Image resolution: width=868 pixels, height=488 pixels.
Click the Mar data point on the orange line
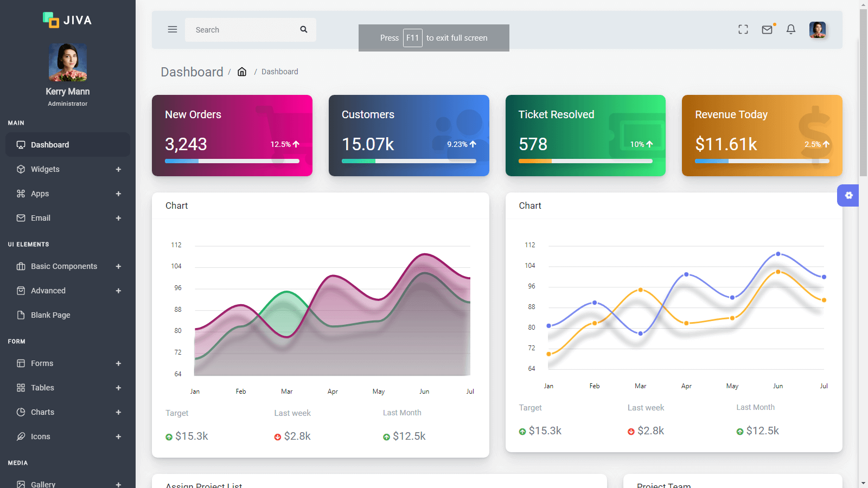click(x=641, y=290)
